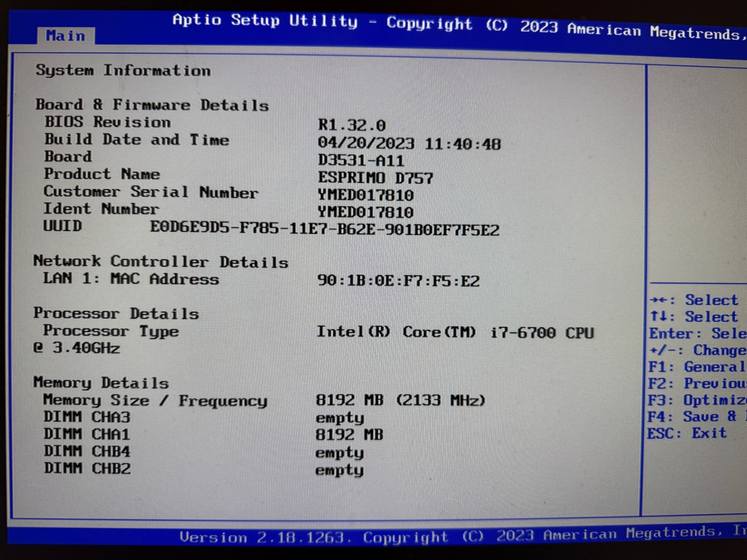The image size is (747, 560).
Task: Click the Processor Details heading
Action: pos(116,313)
